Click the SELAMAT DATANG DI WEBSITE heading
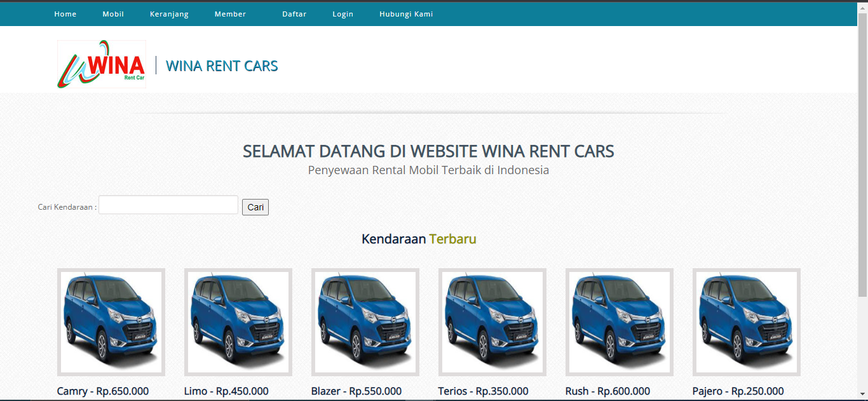Screen dimensions: 868x401 428,151
